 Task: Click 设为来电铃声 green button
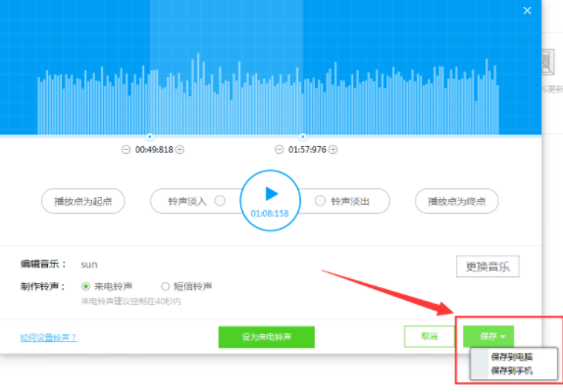[267, 337]
